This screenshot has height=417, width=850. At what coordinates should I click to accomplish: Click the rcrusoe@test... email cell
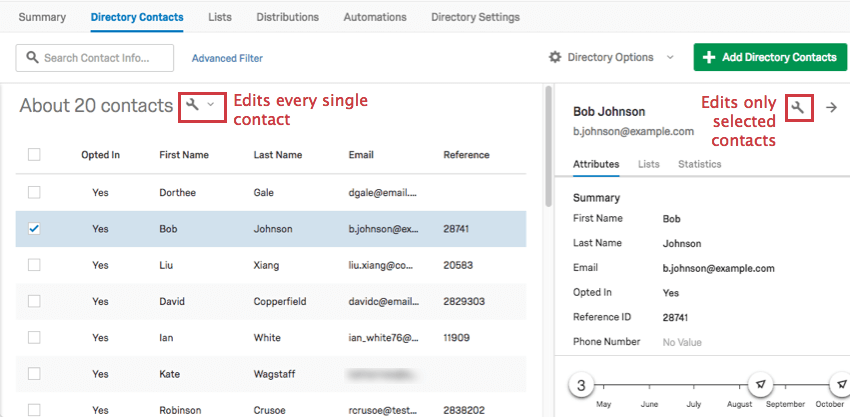[x=381, y=410]
